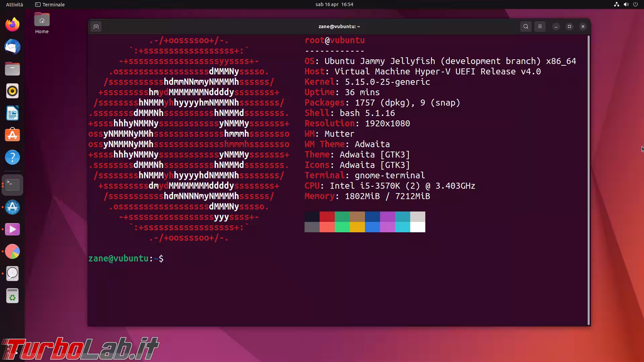The image size is (644, 362).
Task: Open Software Updater in dock
Action: tap(12, 207)
